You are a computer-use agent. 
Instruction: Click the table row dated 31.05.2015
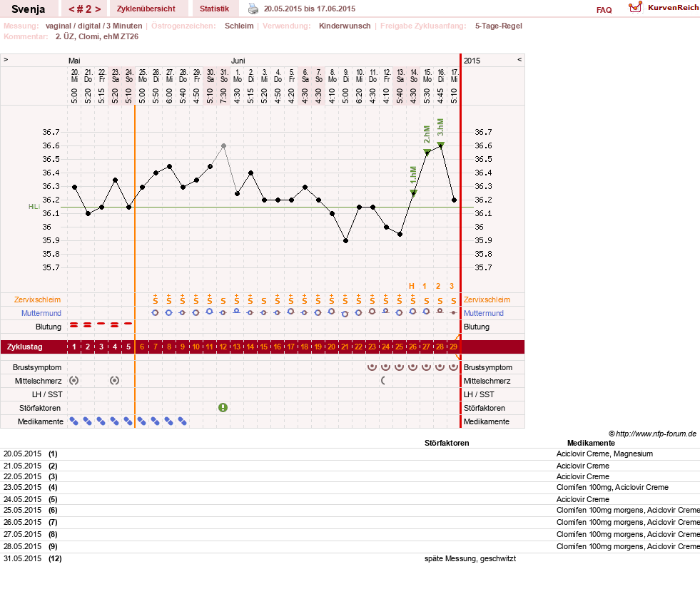click(350, 558)
